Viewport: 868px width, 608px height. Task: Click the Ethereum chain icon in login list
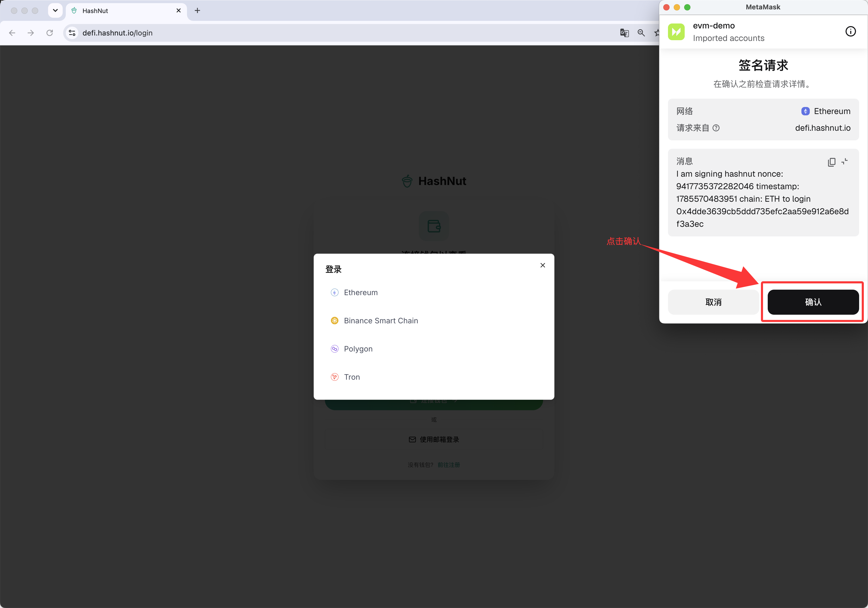pos(335,293)
